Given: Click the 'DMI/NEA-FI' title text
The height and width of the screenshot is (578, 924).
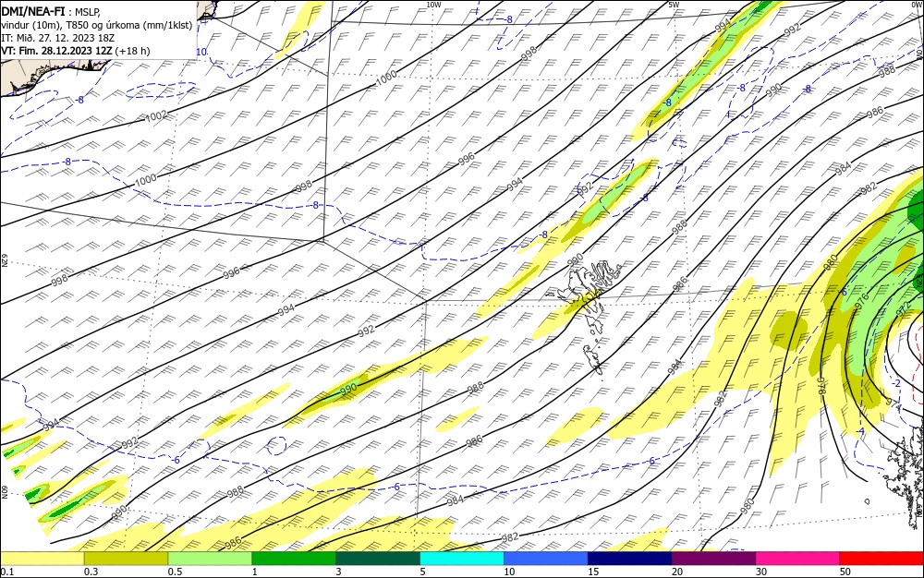Looking at the screenshot, I should [33, 10].
